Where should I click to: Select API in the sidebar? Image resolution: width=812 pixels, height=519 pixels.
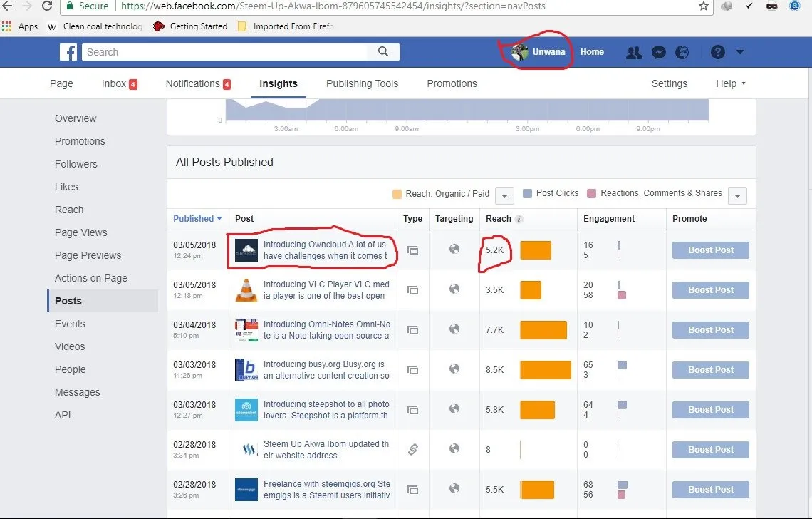point(63,415)
